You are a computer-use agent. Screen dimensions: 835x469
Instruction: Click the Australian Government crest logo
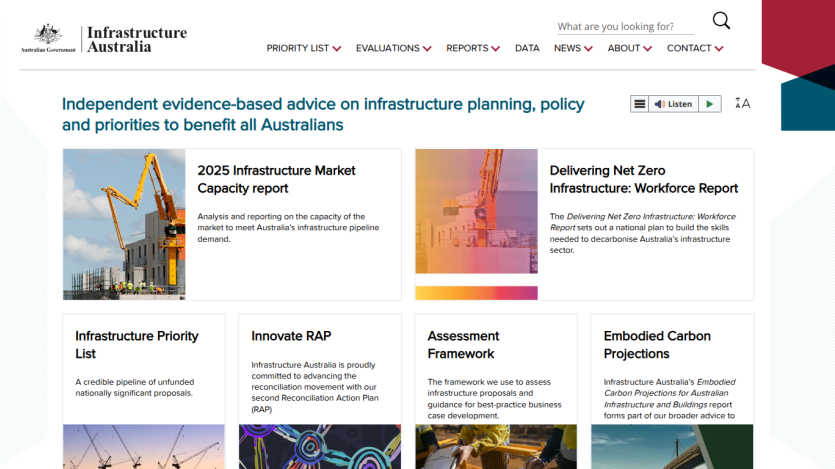click(x=48, y=38)
